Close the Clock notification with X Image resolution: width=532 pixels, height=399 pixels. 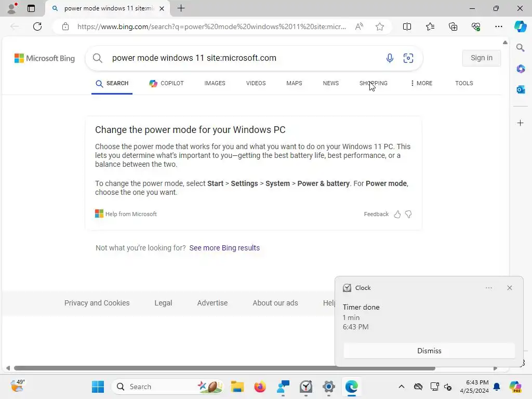[x=510, y=288]
